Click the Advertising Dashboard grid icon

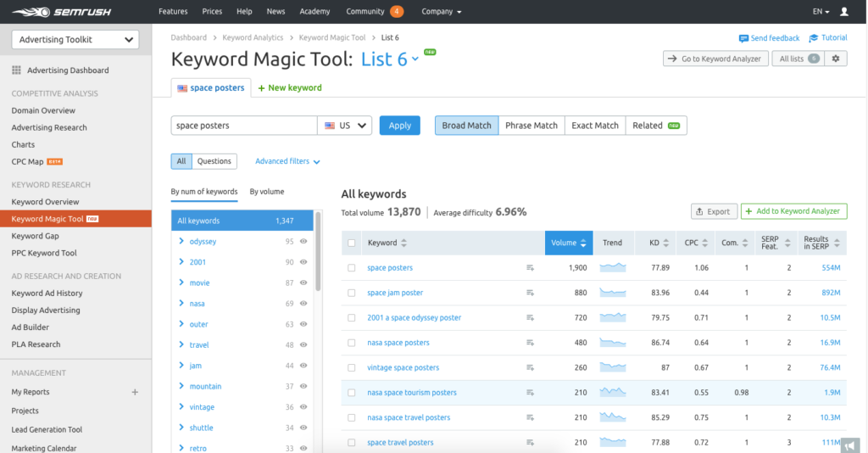tap(17, 70)
